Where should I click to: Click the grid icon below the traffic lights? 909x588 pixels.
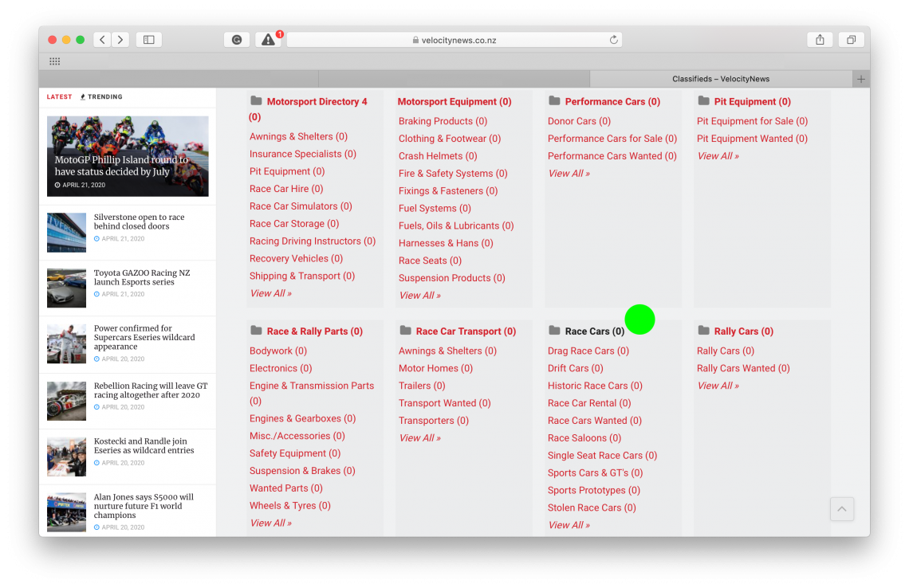[54, 61]
